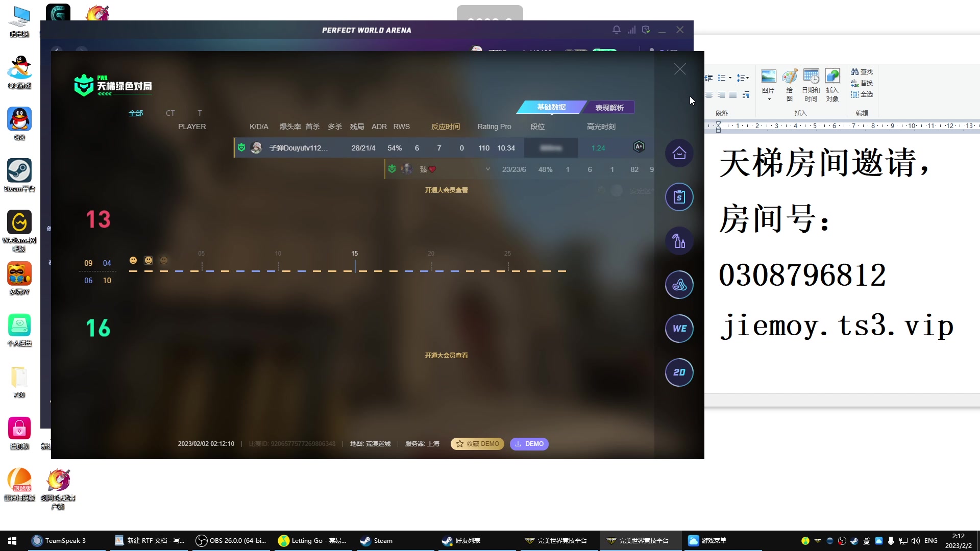Expand the bullet list dropdown in WordPad
The image size is (980, 551).
tap(730, 78)
